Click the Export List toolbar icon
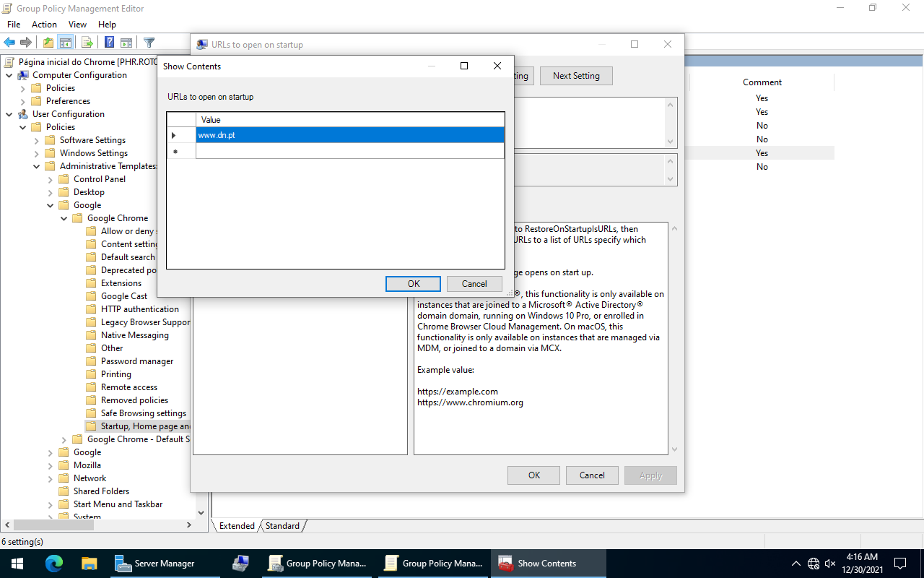This screenshot has width=924, height=578. (x=87, y=43)
